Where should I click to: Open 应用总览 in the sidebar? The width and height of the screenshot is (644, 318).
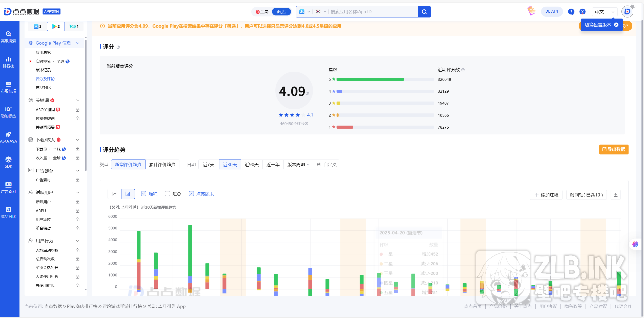click(43, 53)
